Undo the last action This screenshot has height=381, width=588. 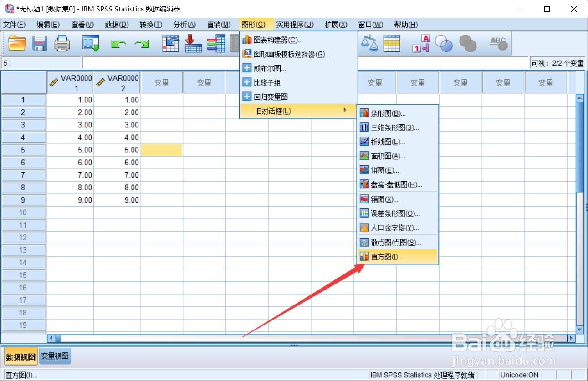pos(119,43)
